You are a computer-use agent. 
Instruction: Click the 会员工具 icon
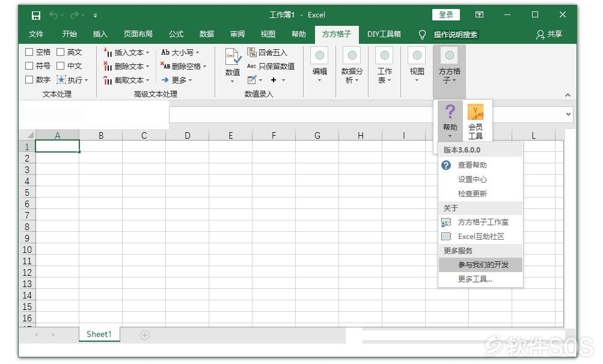coord(476,121)
